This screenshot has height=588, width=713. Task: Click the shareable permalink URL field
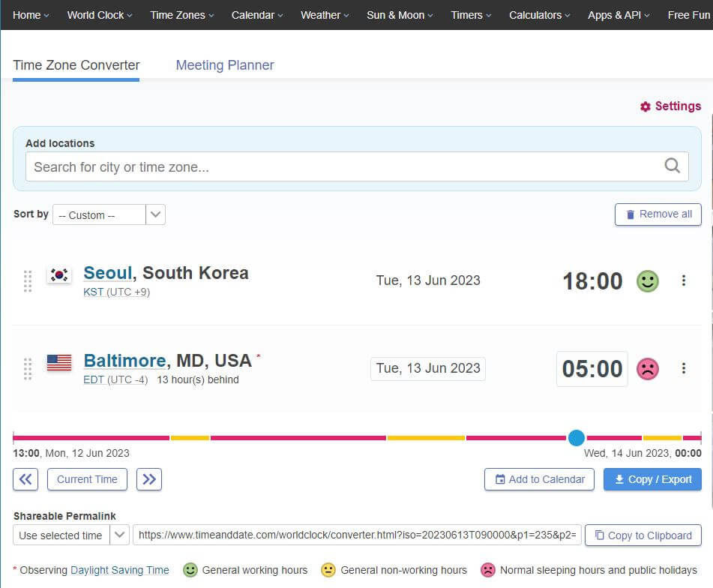coord(357,535)
